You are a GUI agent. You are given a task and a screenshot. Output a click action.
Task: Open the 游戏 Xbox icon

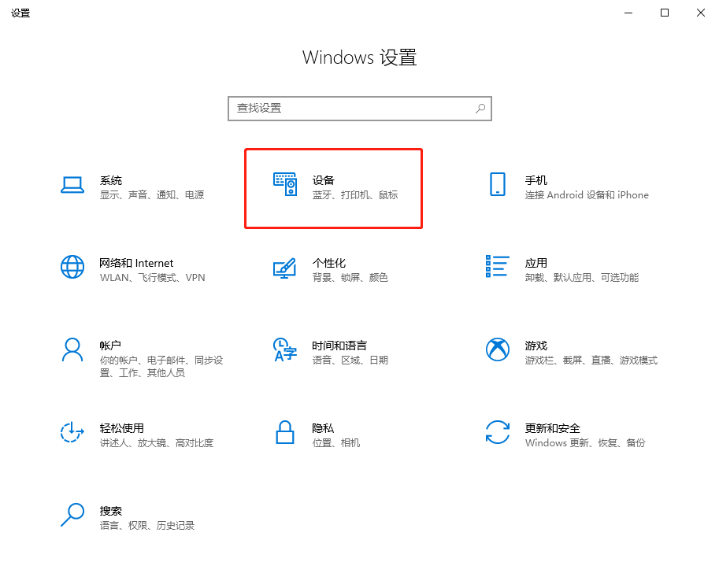[498, 349]
